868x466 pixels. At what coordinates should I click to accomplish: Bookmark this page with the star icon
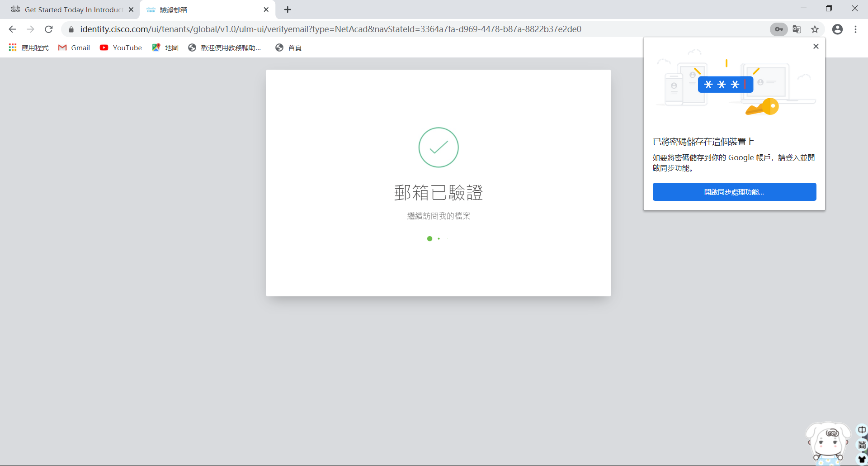click(815, 29)
